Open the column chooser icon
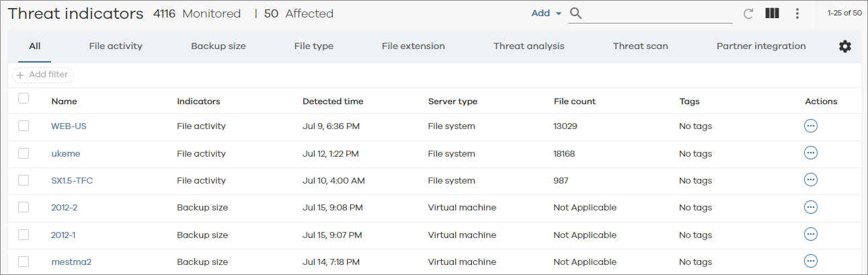Screen dimensions: 868x275 tap(772, 13)
